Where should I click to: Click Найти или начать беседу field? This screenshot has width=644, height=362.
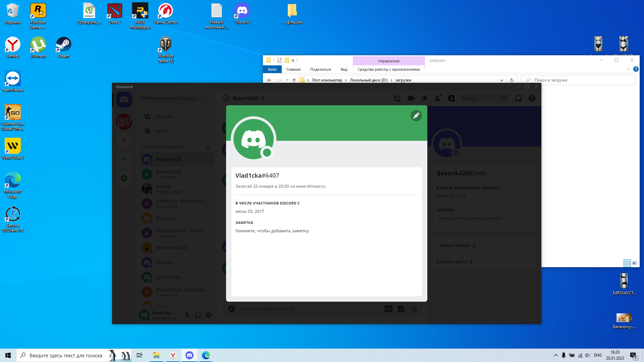[176, 98]
